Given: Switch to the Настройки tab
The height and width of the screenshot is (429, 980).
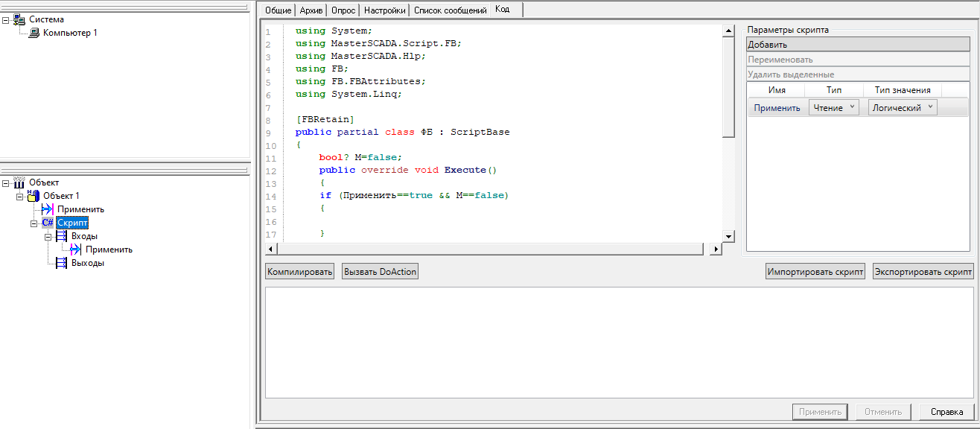Looking at the screenshot, I should pos(385,10).
